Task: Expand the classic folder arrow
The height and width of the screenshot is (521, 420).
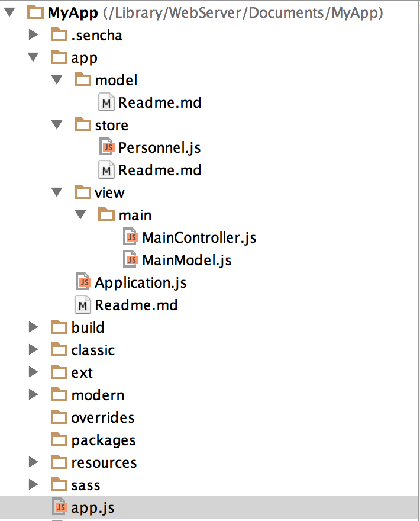Action: point(33,350)
